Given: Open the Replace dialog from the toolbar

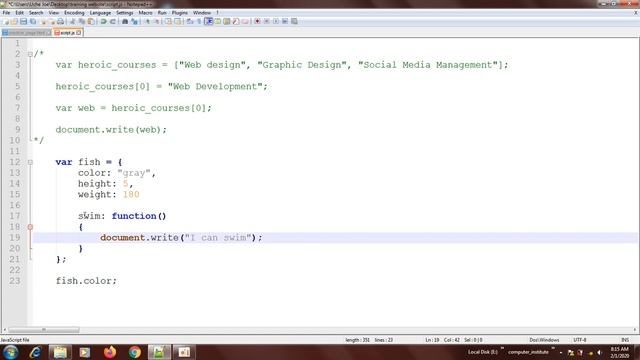Looking at the screenshot, I should (134, 21).
